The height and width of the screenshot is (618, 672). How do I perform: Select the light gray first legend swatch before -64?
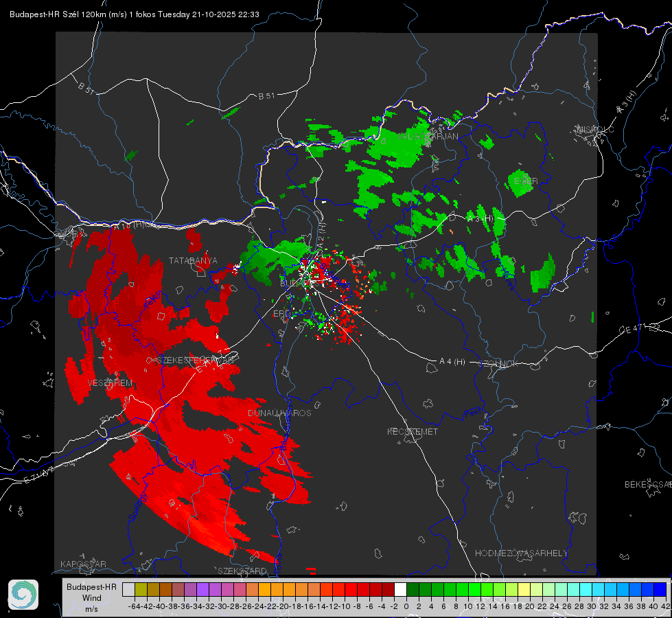(x=128, y=589)
